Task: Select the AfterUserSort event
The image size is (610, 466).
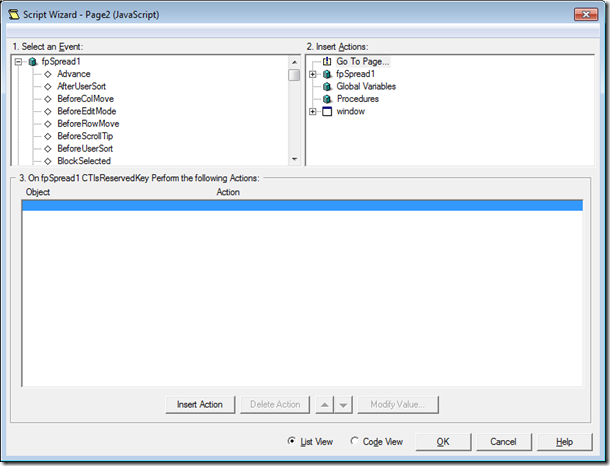Action: click(x=81, y=86)
